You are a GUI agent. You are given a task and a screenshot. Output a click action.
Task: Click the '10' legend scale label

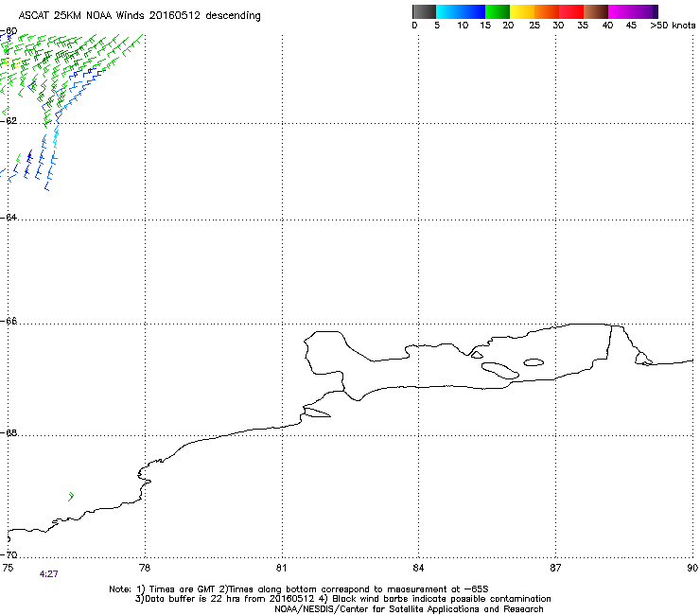click(463, 26)
